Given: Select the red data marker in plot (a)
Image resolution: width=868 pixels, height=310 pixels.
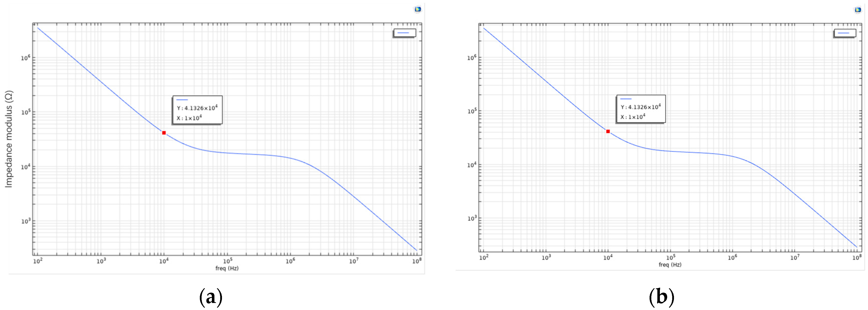Looking at the screenshot, I should [164, 133].
